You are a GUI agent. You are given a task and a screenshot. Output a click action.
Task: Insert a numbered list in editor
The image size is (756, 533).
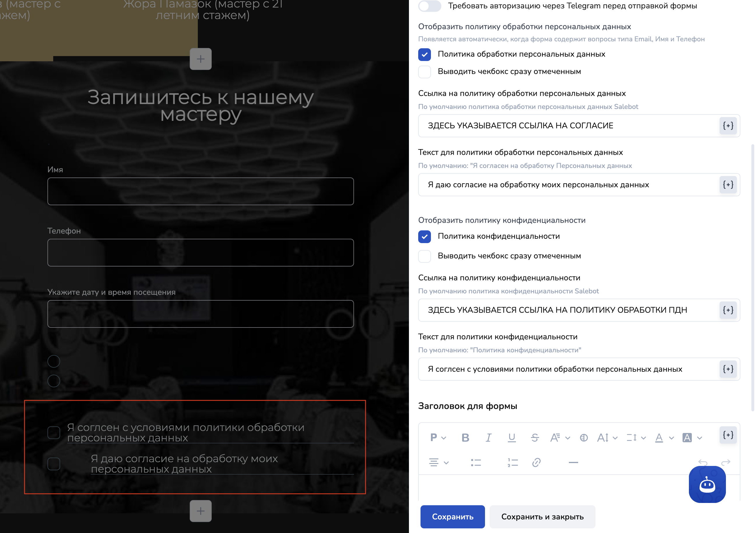point(512,462)
